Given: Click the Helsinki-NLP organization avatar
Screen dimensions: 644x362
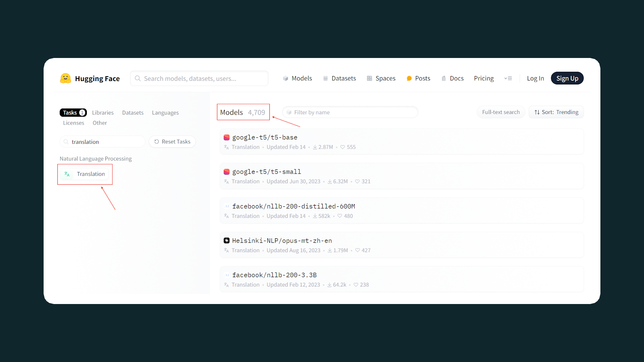Looking at the screenshot, I should coord(227,240).
